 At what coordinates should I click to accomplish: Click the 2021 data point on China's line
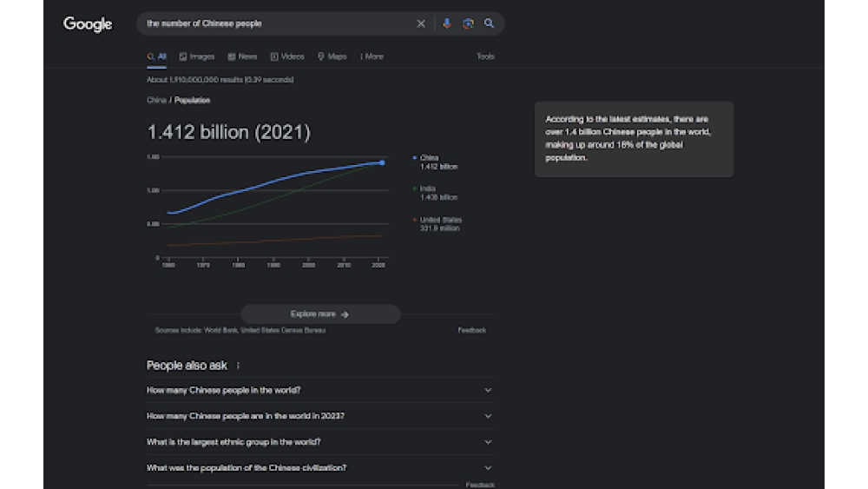pos(382,162)
